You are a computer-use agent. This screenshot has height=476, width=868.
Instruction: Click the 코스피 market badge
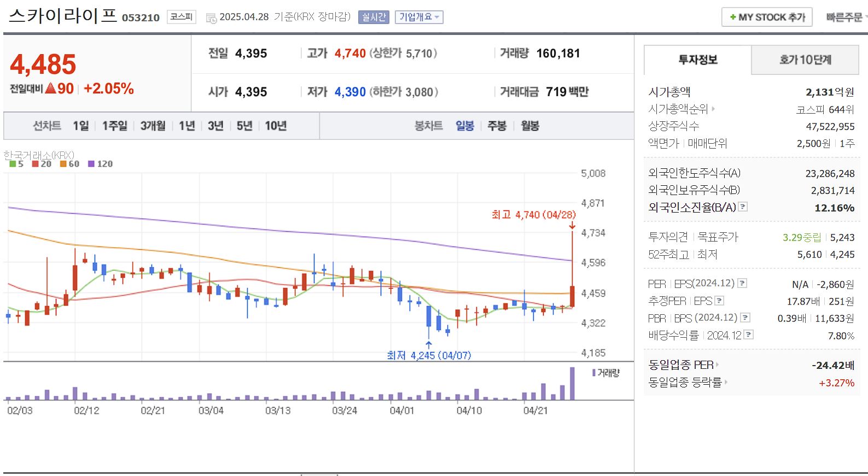click(x=182, y=17)
